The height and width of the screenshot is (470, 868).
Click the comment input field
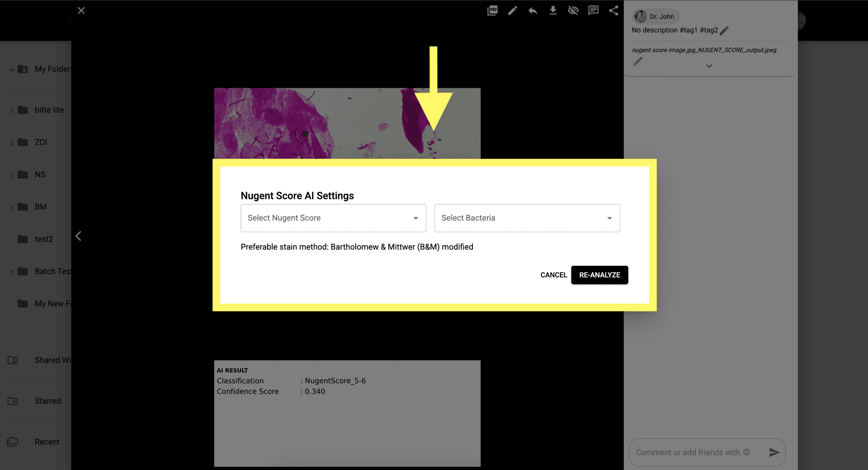[696, 452]
